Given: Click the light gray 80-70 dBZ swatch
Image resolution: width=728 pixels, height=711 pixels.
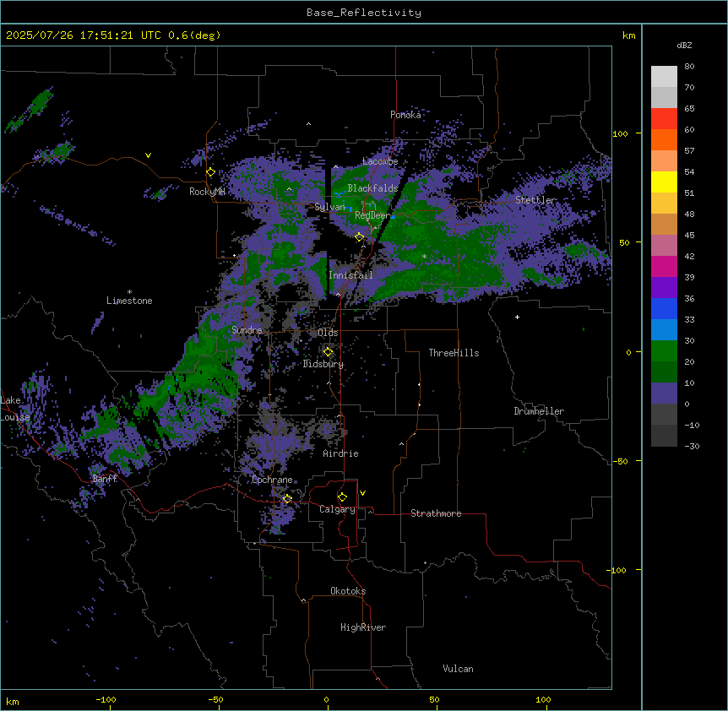Looking at the screenshot, I should click(664, 77).
